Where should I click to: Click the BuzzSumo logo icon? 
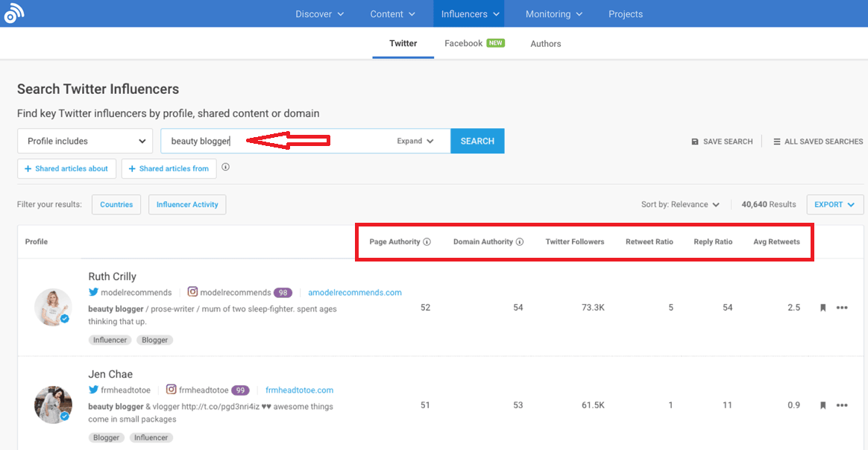coord(14,13)
